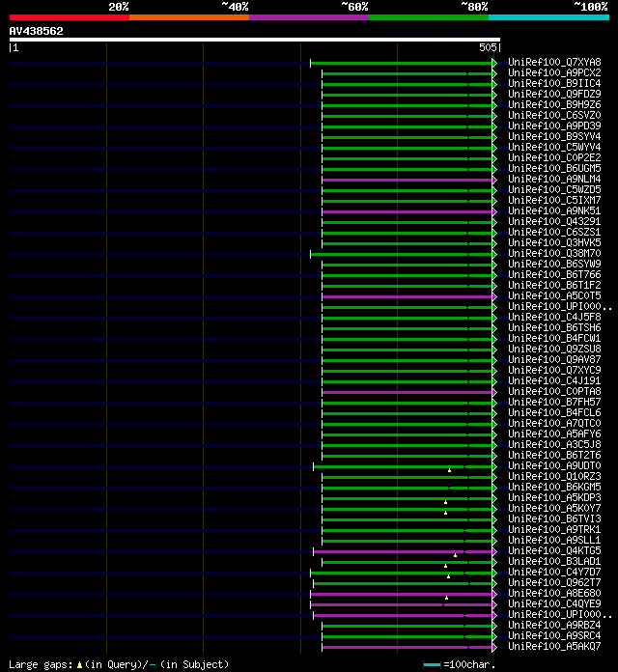618x672 pixels.
Task: Open hit UniRef100_Q7XYA8
Action: point(554,62)
